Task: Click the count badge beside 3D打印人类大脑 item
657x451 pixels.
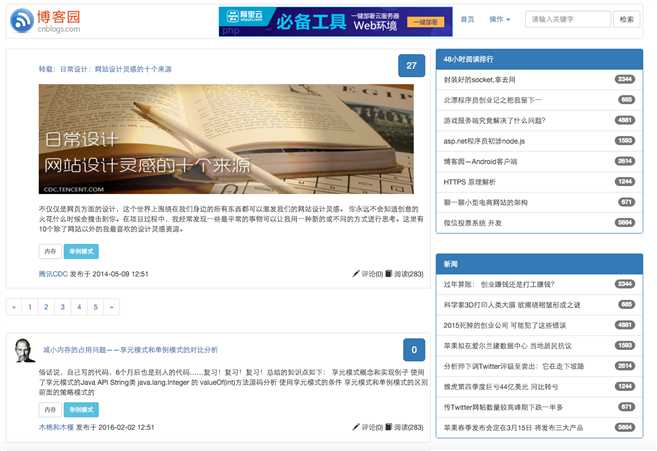Action: pos(626,304)
